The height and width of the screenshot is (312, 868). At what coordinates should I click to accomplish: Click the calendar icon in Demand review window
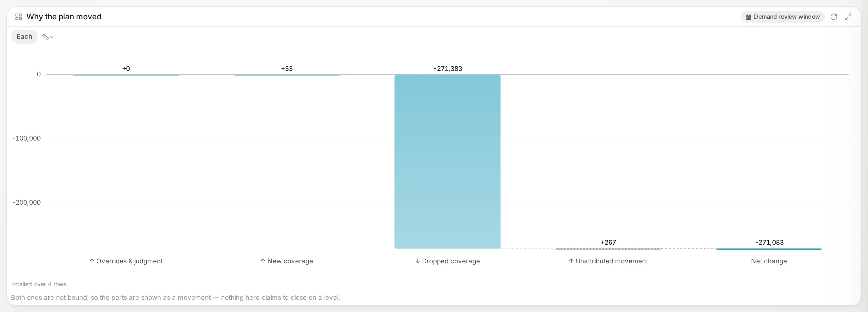pos(748,17)
